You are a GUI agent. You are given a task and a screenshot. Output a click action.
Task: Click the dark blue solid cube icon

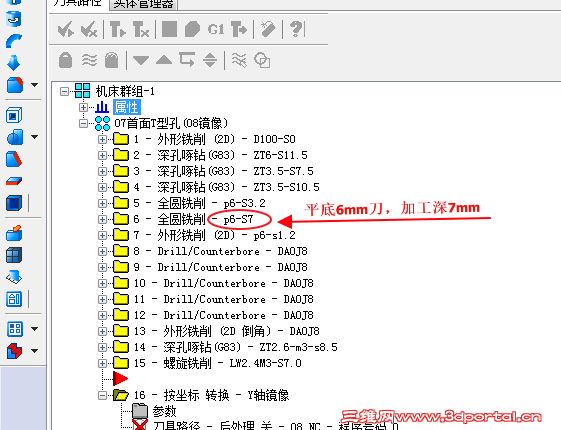14,203
